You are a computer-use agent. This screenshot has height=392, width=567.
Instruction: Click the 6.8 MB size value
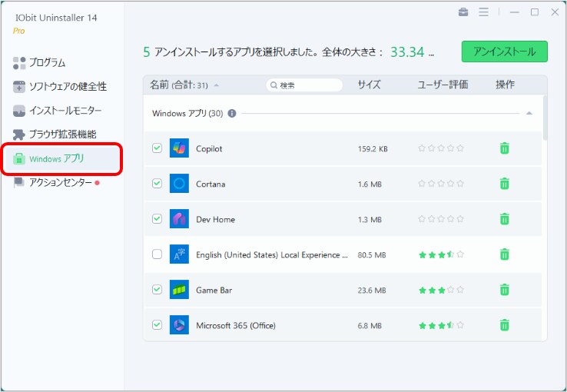[x=370, y=326]
